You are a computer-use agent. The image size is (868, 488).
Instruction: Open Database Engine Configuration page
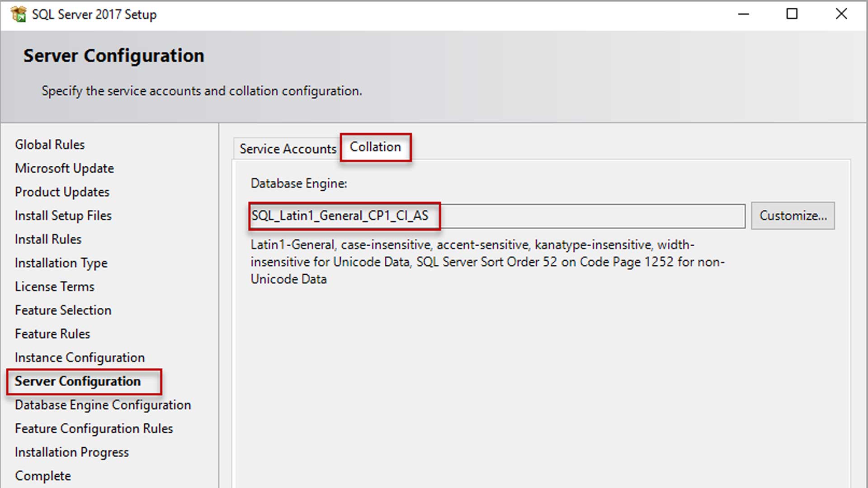pyautogui.click(x=103, y=405)
